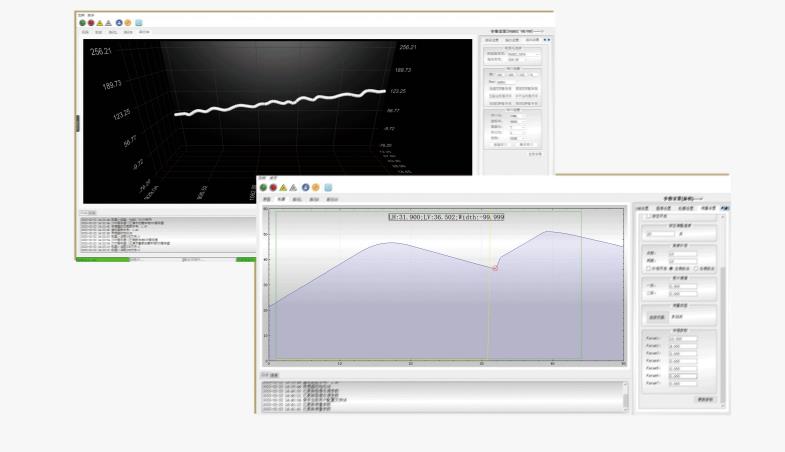Click the yellow triangle icon in the front window
Image resolution: width=785 pixels, height=452 pixels.
[283, 187]
